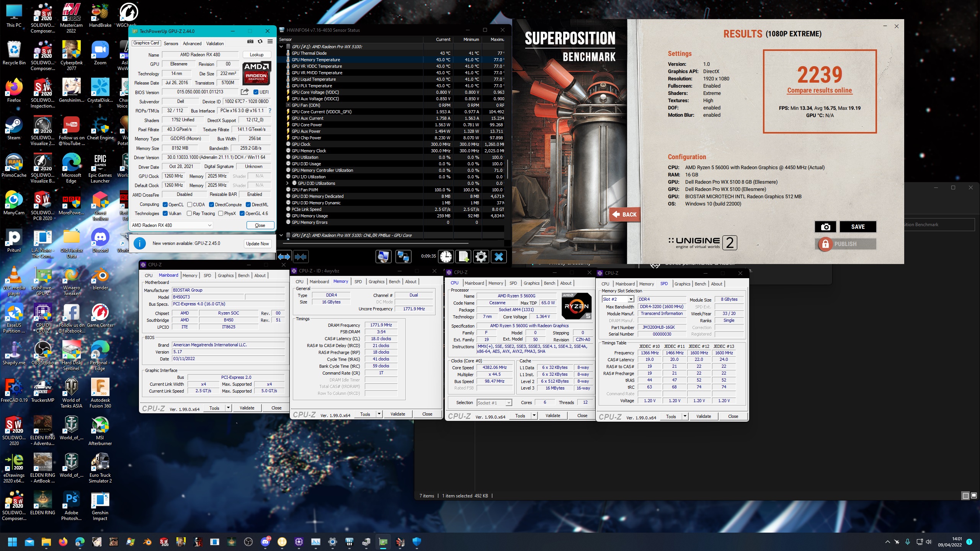Collapse the CHL/IR PMBus GPU Core group
The height and width of the screenshot is (551, 980).
281,235
